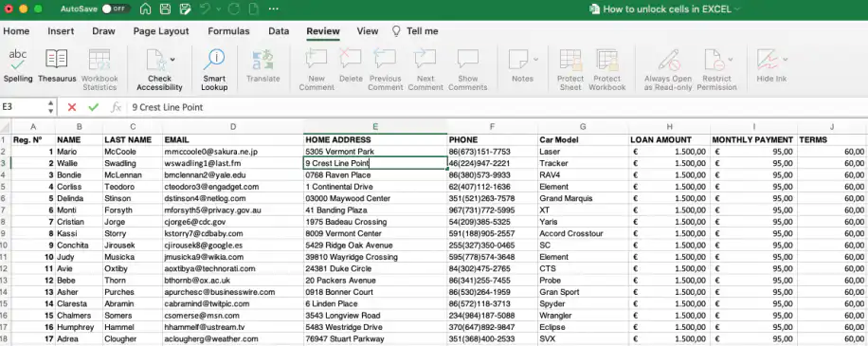Expand the Hide Ink dropdown arrow
This screenshot has height=346, width=868.
point(785,59)
